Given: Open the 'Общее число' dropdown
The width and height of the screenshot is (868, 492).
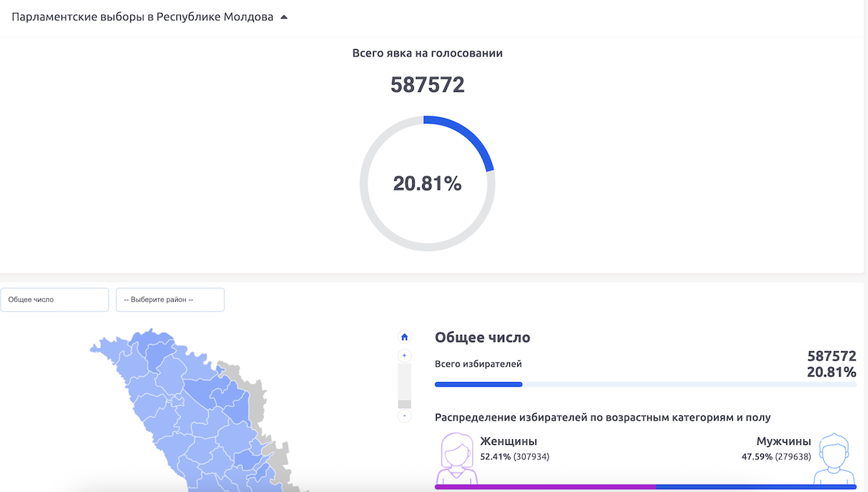Looking at the screenshot, I should coord(54,300).
